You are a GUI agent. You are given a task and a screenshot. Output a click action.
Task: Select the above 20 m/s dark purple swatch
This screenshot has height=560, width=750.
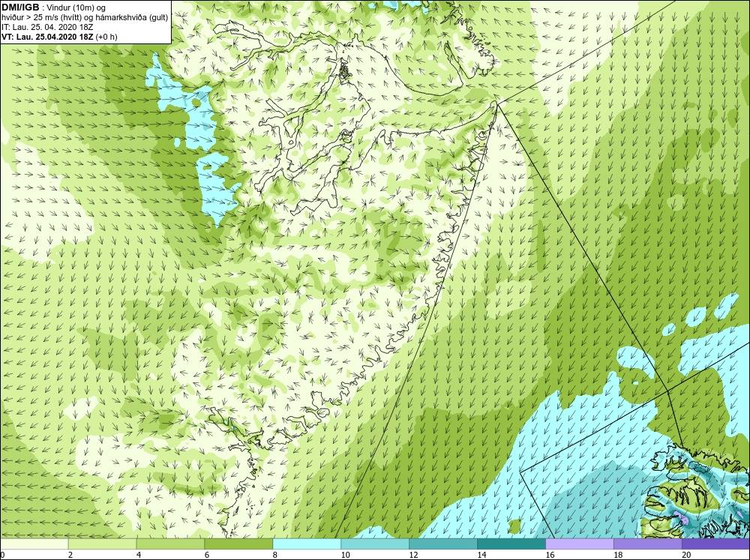[716, 544]
